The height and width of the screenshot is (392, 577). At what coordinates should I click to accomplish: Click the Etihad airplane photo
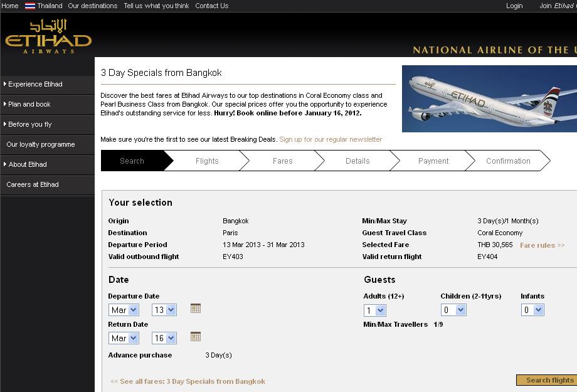(489, 98)
